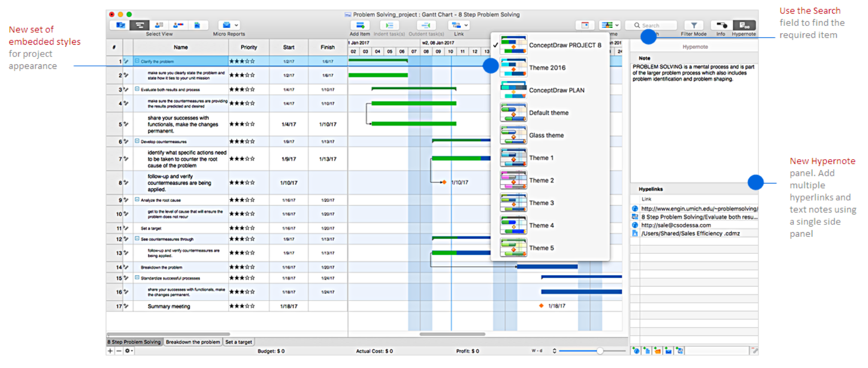
Task: Click the calendar toolbar icon
Action: point(585,25)
